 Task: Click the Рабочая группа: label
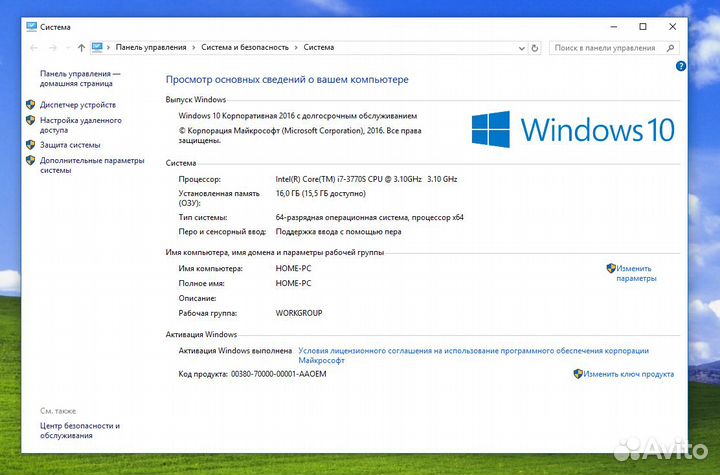click(208, 313)
